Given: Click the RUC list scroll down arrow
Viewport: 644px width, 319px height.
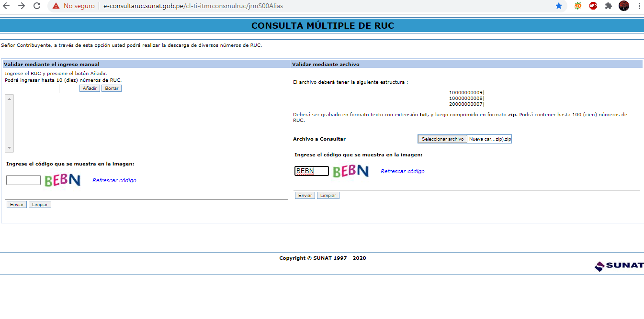Looking at the screenshot, I should (x=9, y=148).
